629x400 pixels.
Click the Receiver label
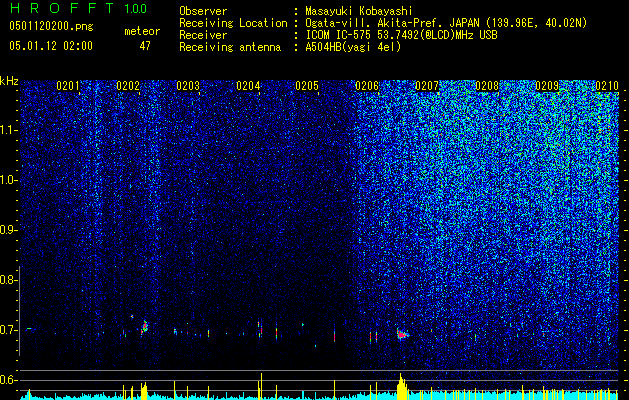point(203,35)
